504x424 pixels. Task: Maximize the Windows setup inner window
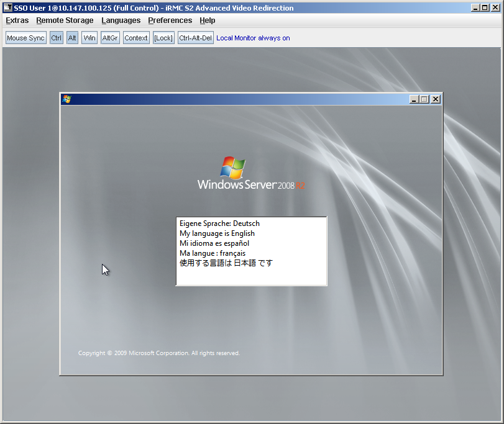(x=424, y=99)
